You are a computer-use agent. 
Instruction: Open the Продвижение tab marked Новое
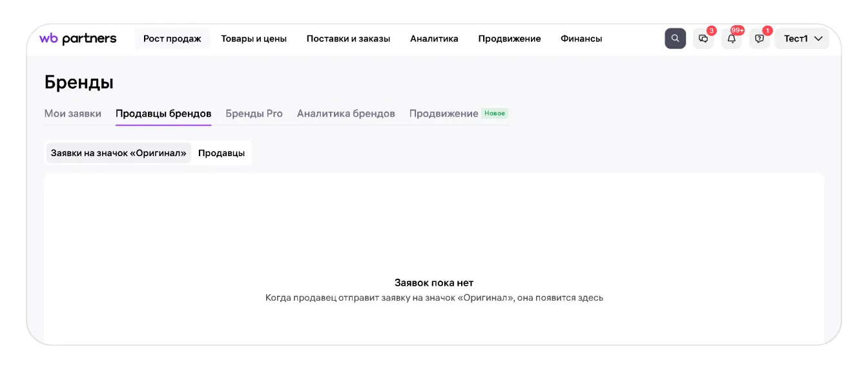coord(444,114)
